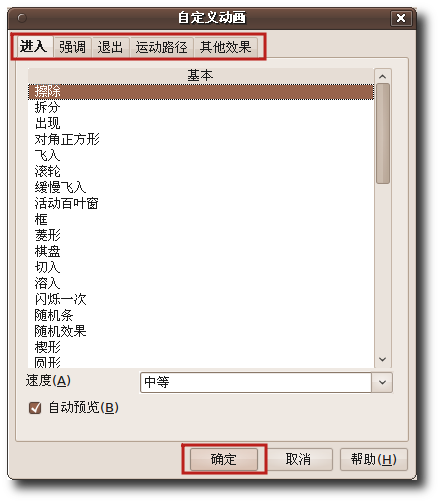Click the effect list scrollbar thumb

point(383,133)
